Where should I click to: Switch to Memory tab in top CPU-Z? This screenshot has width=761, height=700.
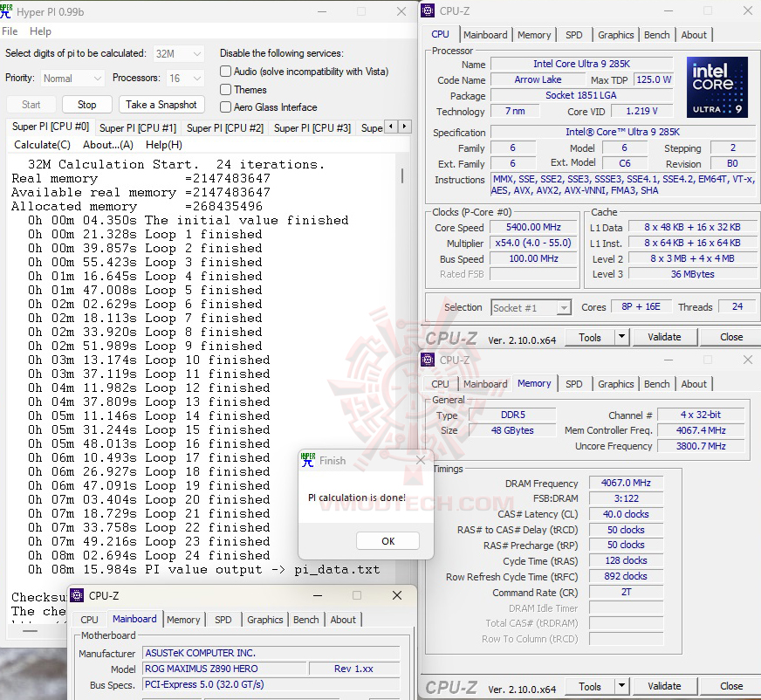534,35
